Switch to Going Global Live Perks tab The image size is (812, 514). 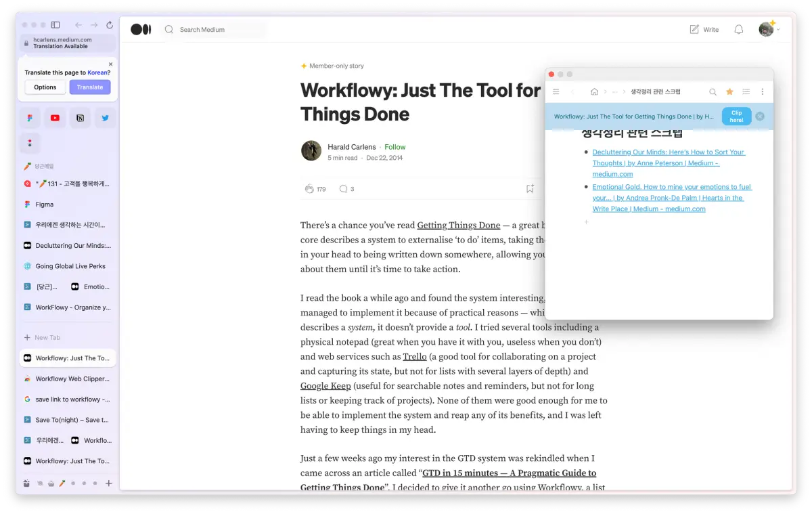68,266
